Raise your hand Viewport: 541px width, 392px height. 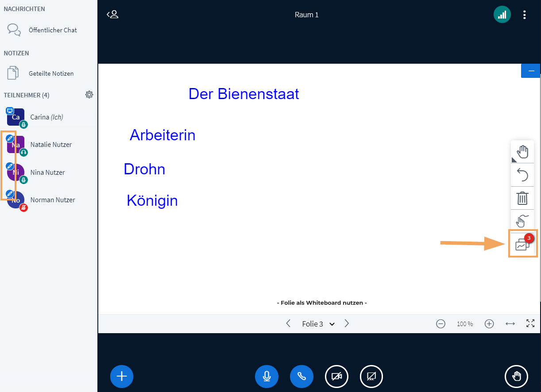pos(516,377)
